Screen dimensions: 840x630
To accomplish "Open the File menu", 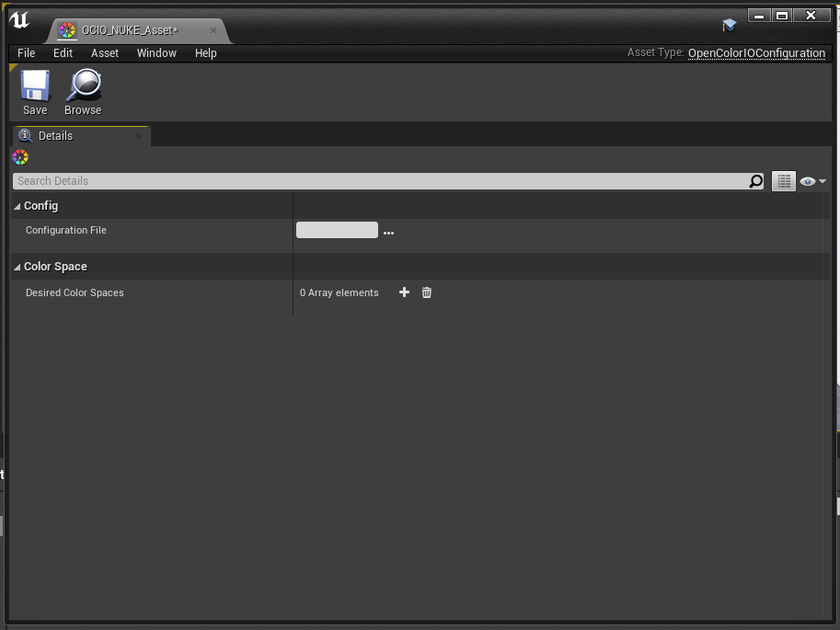I will (x=27, y=53).
